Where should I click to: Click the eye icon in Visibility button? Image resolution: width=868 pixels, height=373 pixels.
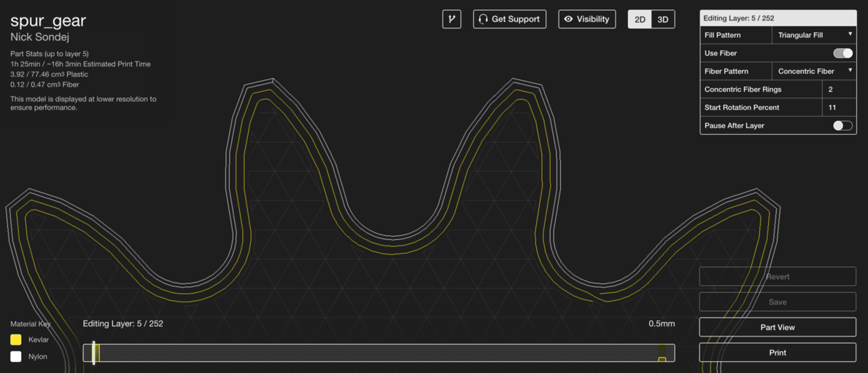[569, 19]
